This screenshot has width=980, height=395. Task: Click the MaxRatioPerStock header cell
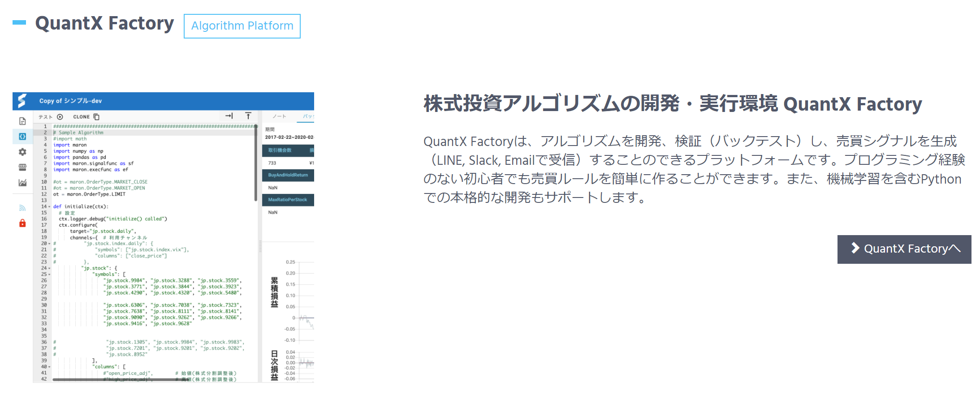point(288,200)
